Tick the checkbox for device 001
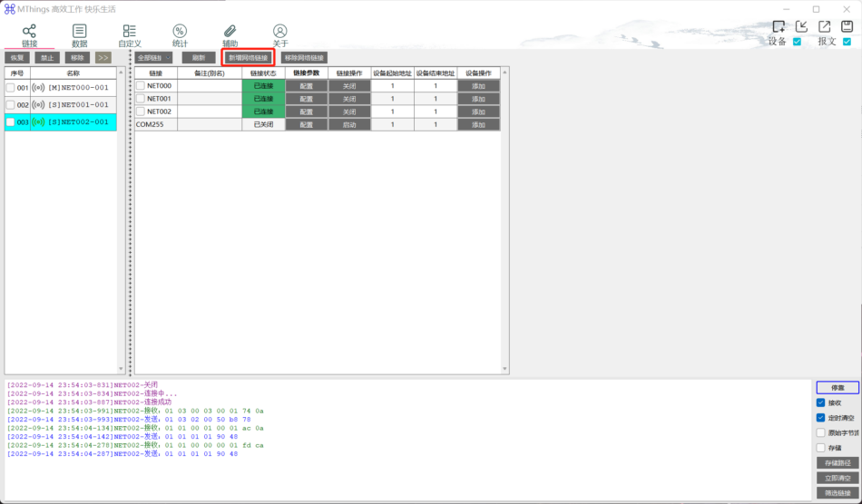The width and height of the screenshot is (862, 504). (x=11, y=88)
